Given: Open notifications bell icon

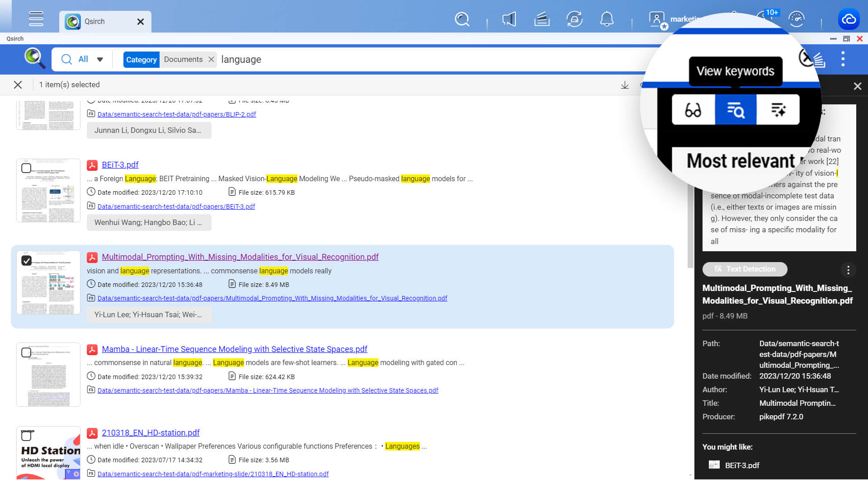Looking at the screenshot, I should click(x=607, y=19).
